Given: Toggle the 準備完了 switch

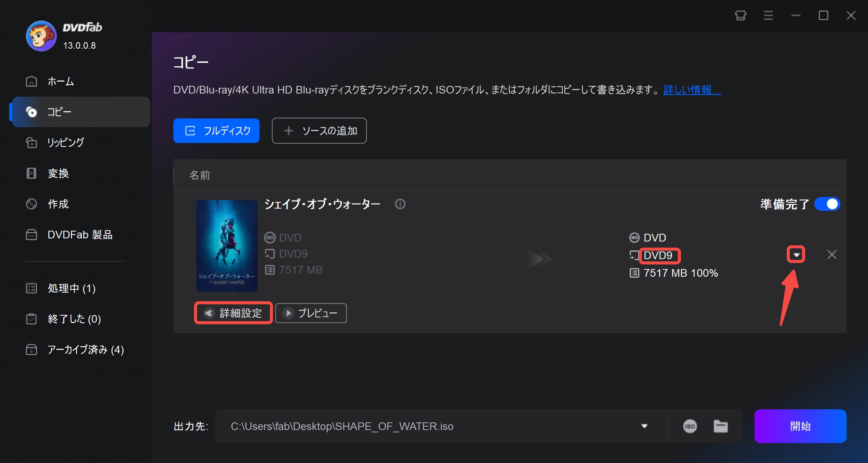Looking at the screenshot, I should 827,204.
